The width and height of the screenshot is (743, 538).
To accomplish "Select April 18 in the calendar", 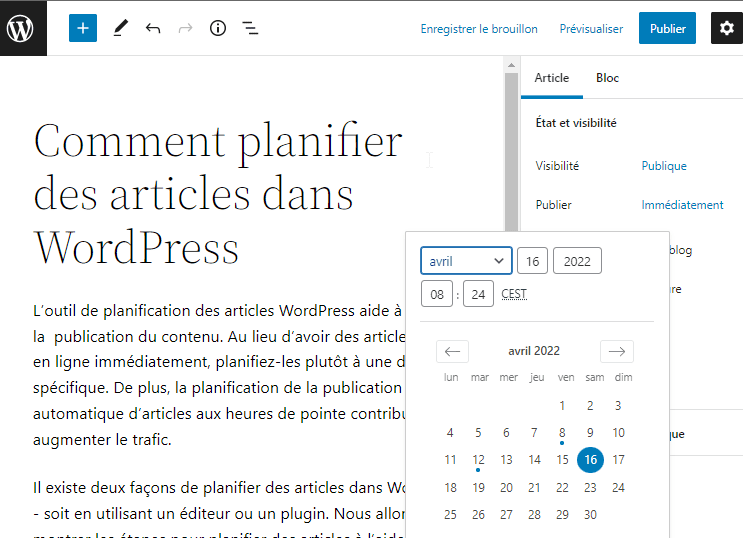I will click(450, 488).
